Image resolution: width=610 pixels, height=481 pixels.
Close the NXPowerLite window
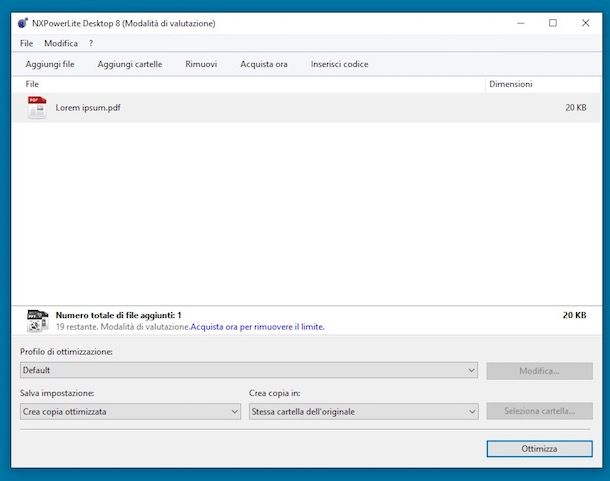pyautogui.click(x=585, y=23)
